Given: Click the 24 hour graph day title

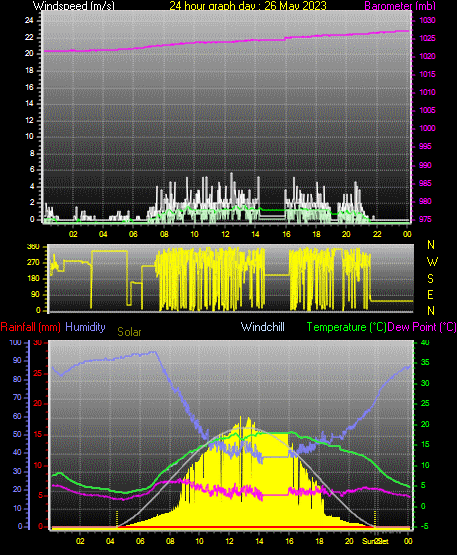Looking at the screenshot, I should coord(248,6).
